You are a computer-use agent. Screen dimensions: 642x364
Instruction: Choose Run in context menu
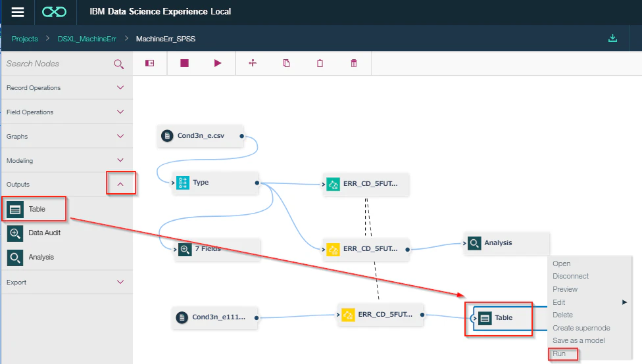pyautogui.click(x=559, y=353)
